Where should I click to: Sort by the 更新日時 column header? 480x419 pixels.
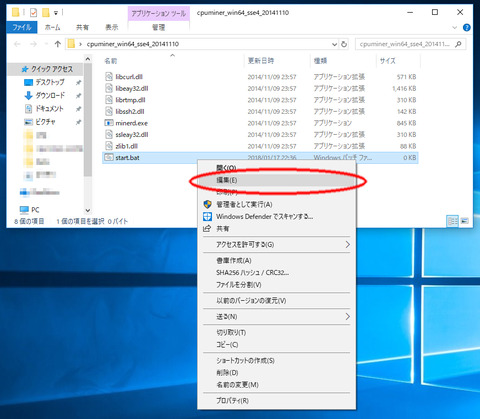[x=261, y=61]
